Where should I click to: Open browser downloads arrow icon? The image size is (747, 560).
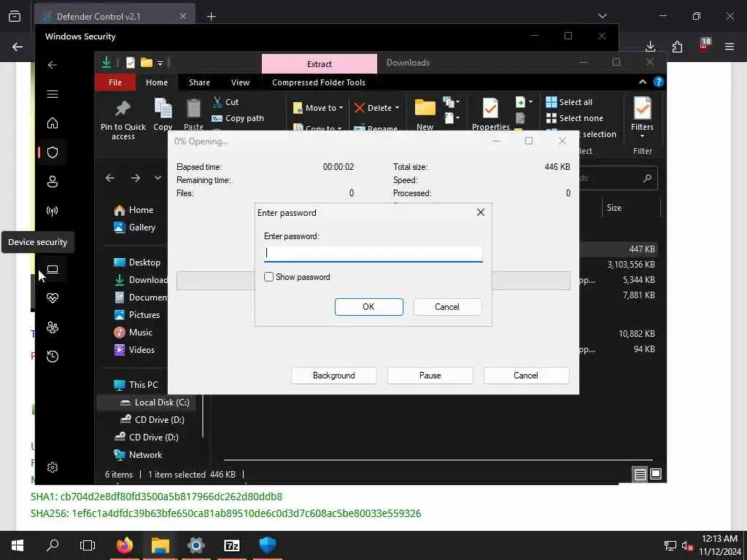tap(650, 46)
